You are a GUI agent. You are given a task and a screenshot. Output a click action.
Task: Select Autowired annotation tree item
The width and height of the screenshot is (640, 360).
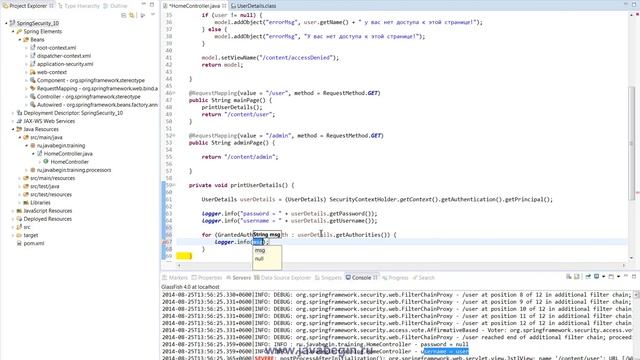[x=94, y=105]
